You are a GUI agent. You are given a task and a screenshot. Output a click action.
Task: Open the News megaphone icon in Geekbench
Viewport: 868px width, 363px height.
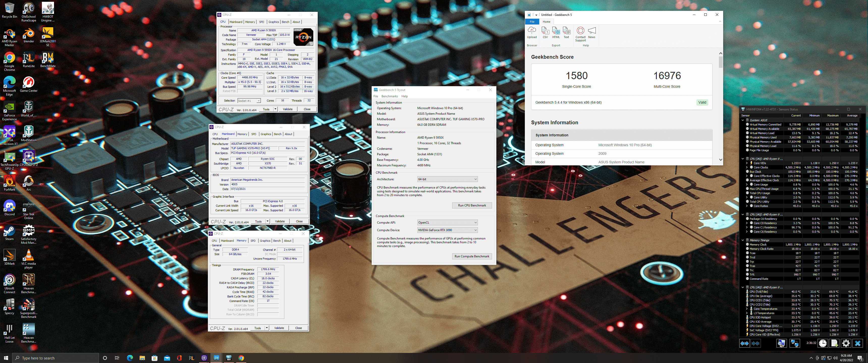coord(592,33)
